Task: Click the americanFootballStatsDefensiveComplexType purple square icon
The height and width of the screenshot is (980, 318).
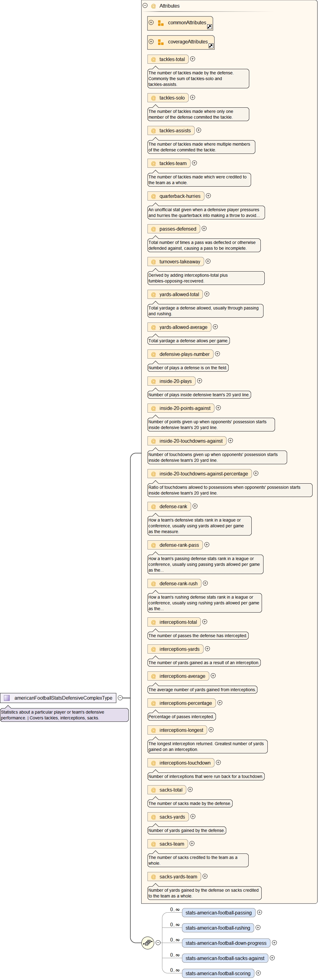Action: [x=7, y=698]
